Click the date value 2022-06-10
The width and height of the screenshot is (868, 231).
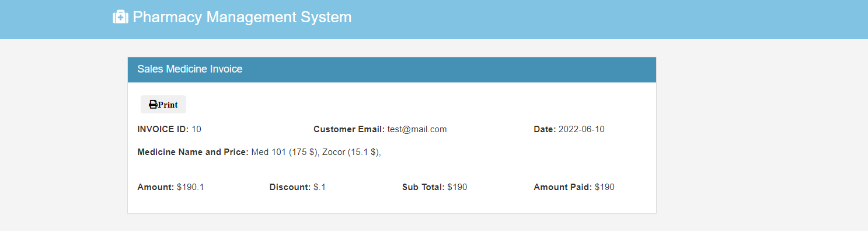581,129
